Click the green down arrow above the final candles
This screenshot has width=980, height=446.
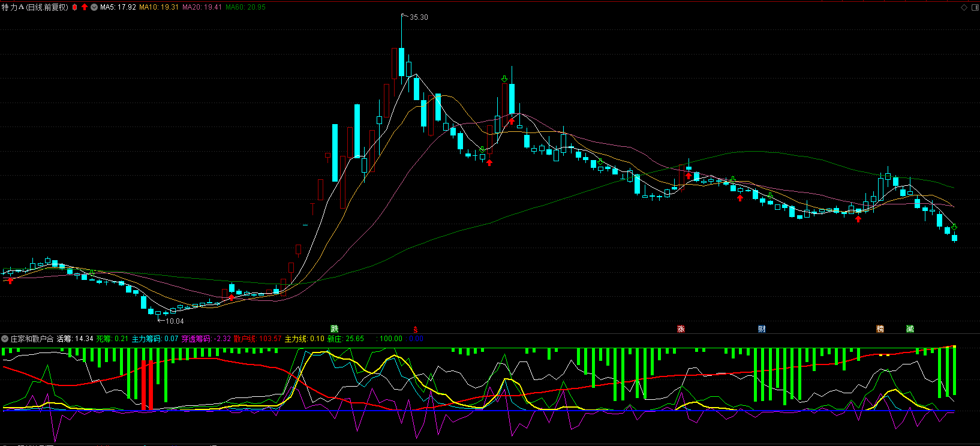point(954,227)
